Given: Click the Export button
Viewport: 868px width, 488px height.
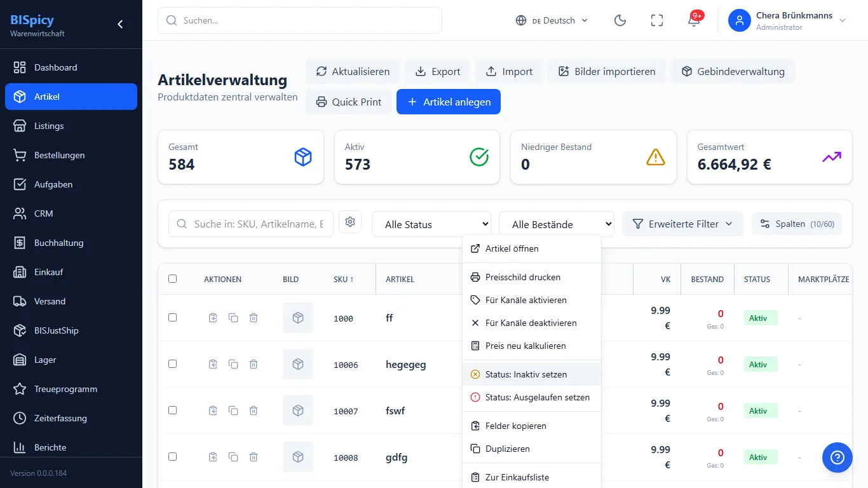Looking at the screenshot, I should point(438,71).
